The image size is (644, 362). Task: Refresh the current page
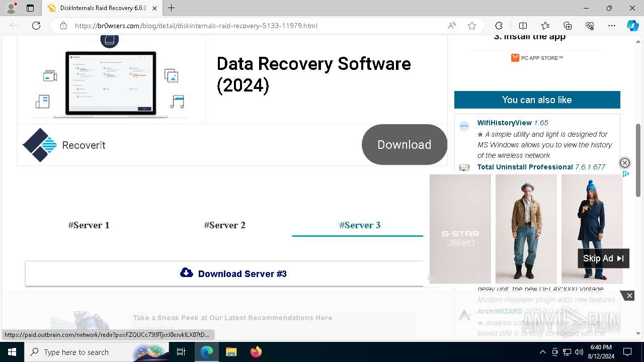36,26
